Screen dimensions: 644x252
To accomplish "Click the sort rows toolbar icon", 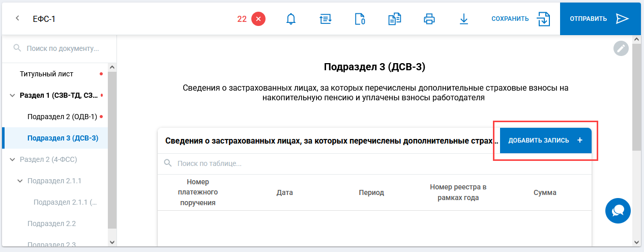I will (x=326, y=19).
